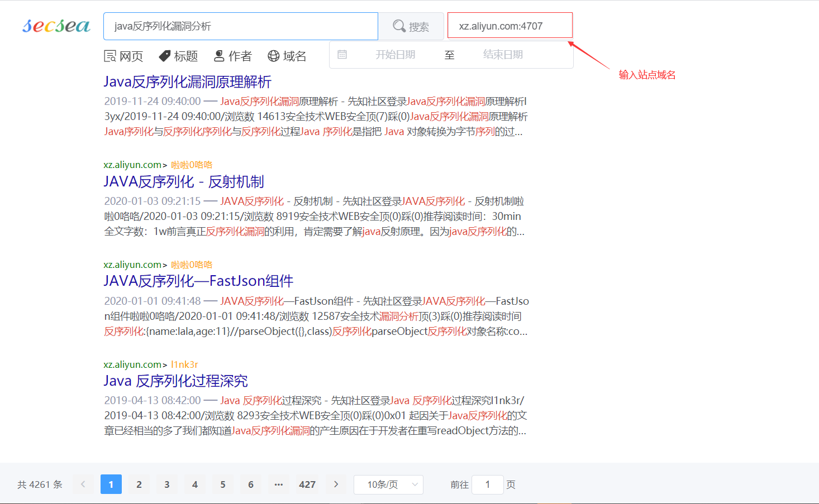Open result JAVA反序列化—FastJson组件
The height and width of the screenshot is (504, 819).
click(198, 281)
